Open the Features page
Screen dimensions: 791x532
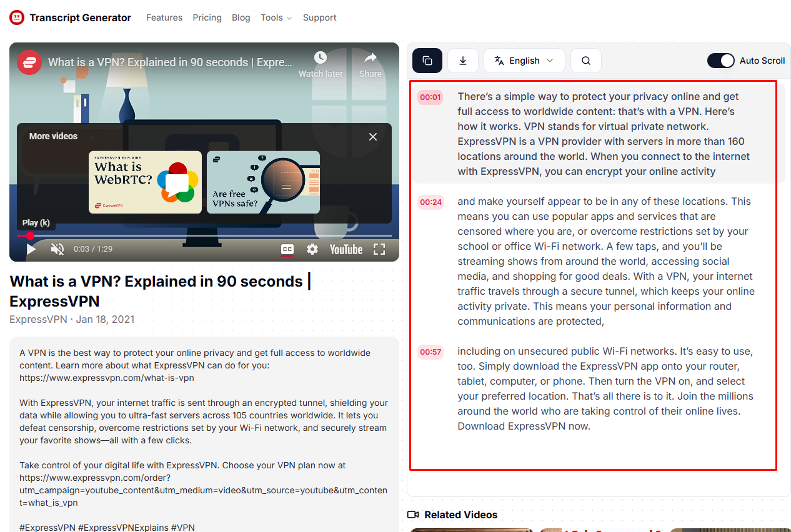pos(164,17)
